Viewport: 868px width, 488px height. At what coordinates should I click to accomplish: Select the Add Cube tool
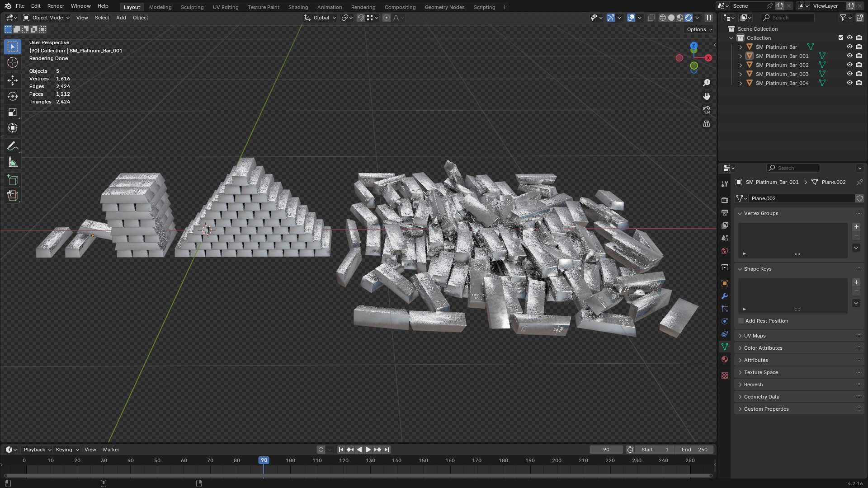click(13, 180)
